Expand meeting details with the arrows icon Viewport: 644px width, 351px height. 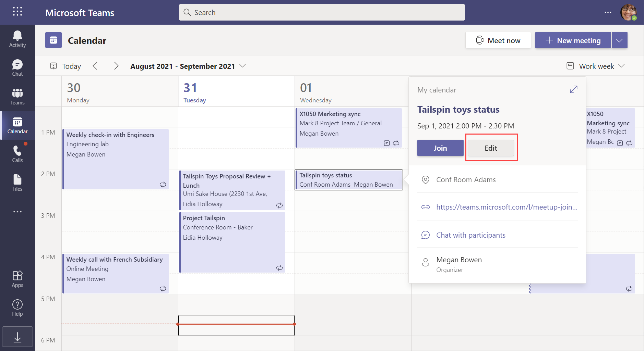(574, 90)
